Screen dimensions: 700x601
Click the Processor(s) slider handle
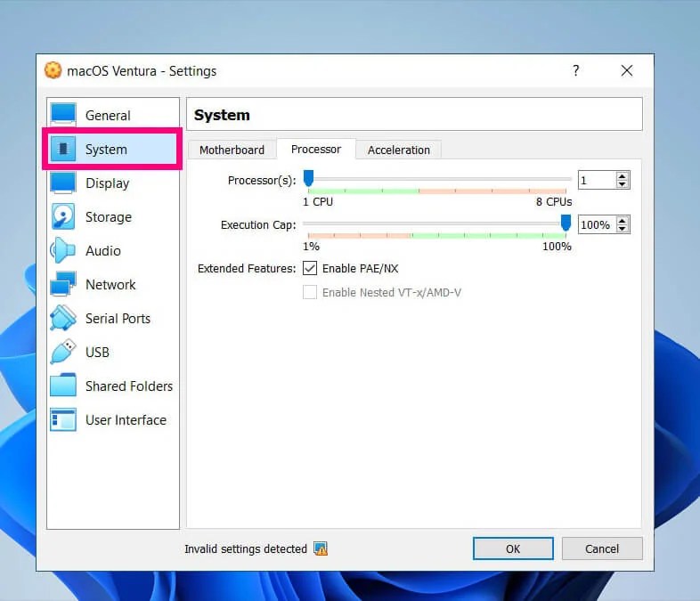[x=308, y=178]
